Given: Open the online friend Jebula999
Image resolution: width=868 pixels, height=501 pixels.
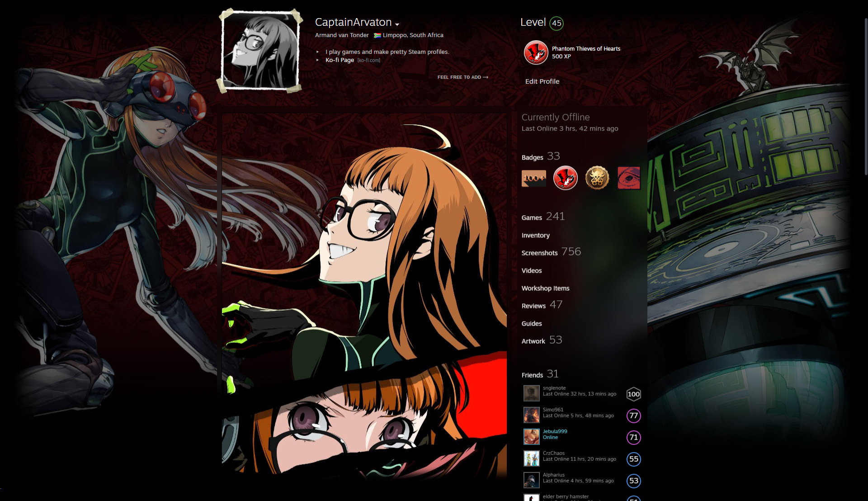Looking at the screenshot, I should 555,431.
